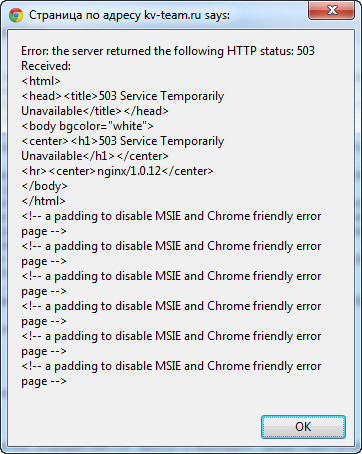This screenshot has height=454, width=362.
Task: Click the "Received:" text line
Action: pyautogui.click(x=46, y=66)
